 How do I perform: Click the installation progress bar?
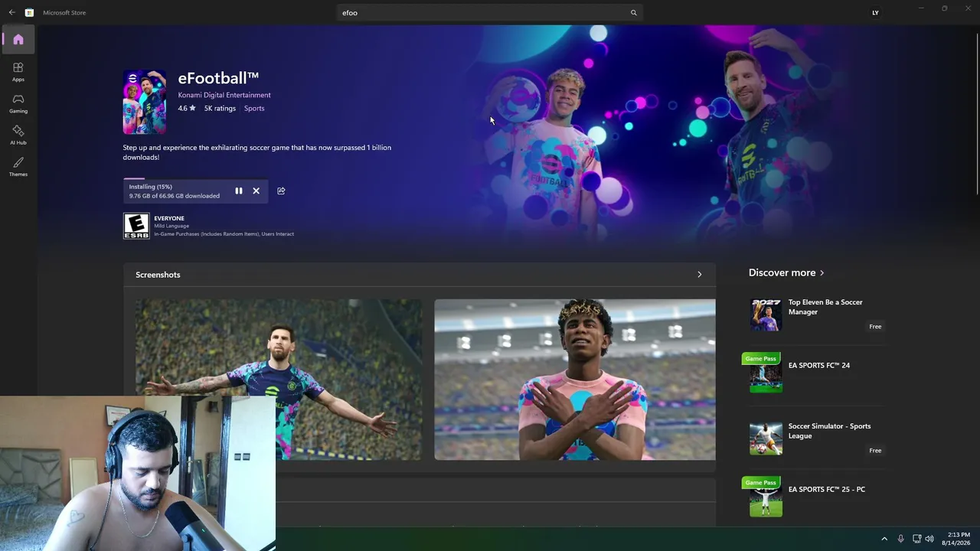point(195,179)
